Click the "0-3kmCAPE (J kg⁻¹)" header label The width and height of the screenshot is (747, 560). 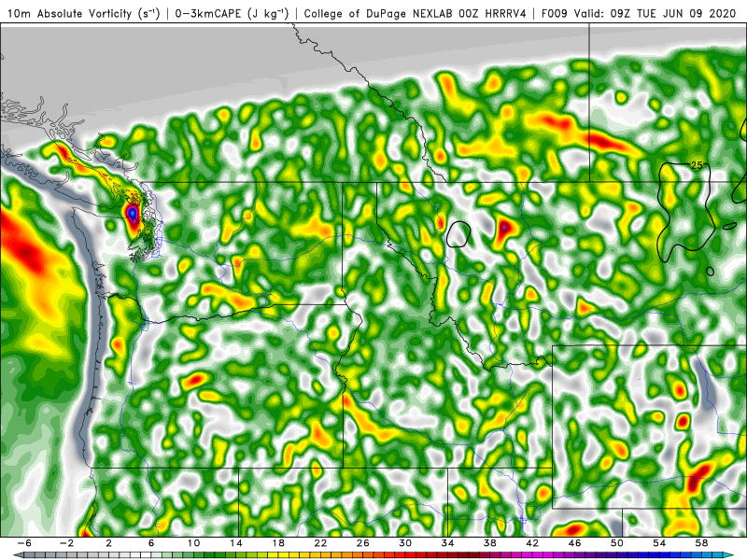[232, 14]
